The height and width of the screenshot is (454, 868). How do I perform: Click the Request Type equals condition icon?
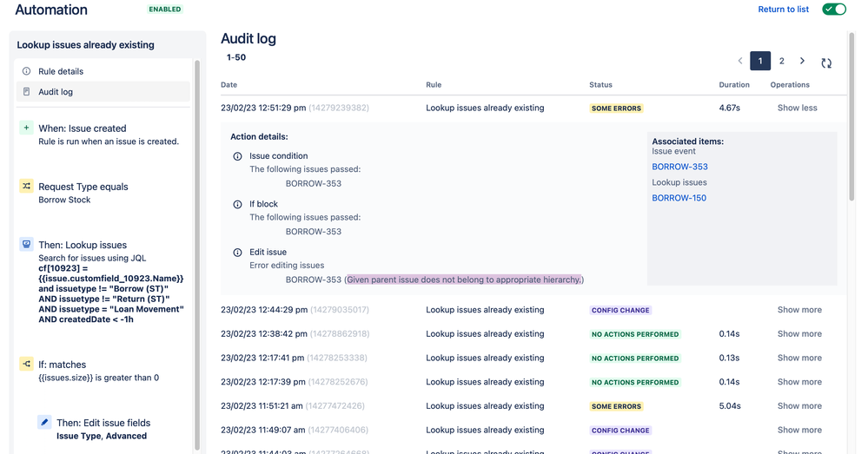[26, 186]
